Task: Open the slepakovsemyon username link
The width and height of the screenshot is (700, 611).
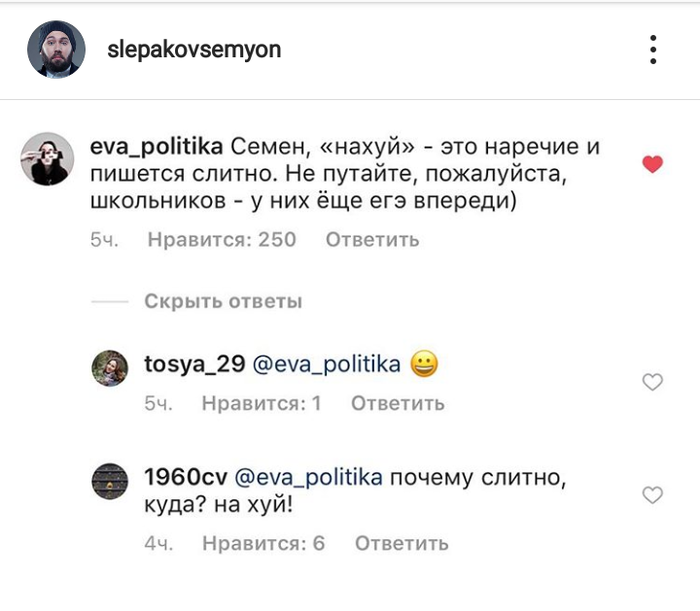Action: pos(194,49)
